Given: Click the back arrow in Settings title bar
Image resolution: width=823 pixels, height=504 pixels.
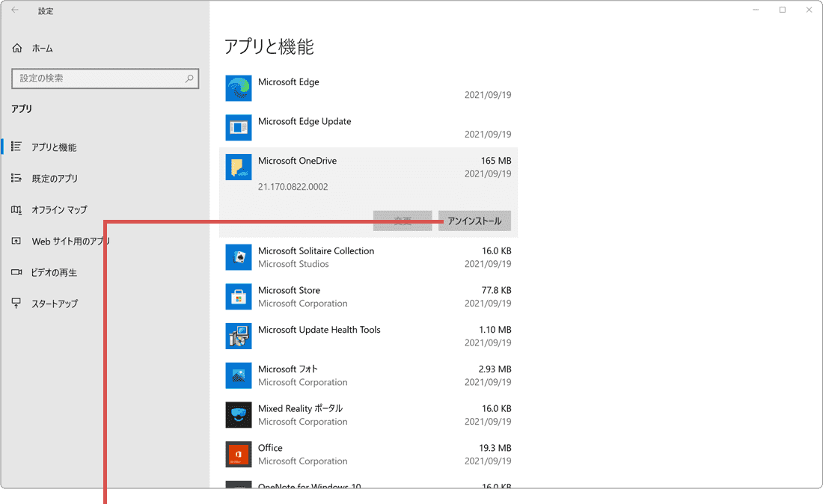Looking at the screenshot, I should (15, 10).
